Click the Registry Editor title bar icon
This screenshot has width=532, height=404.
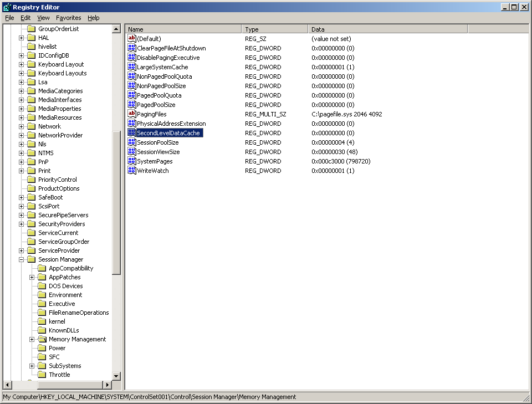coord(7,7)
